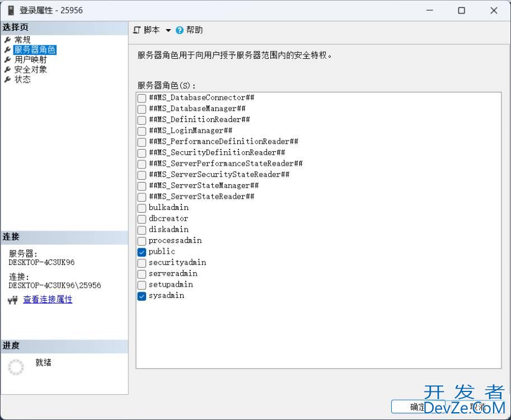Click the 就绪 progress spinner indicator

pos(16,367)
